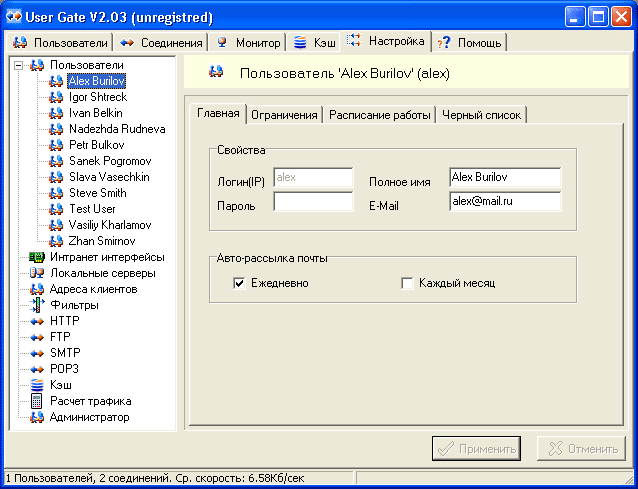Close the User Gate window

click(x=622, y=17)
